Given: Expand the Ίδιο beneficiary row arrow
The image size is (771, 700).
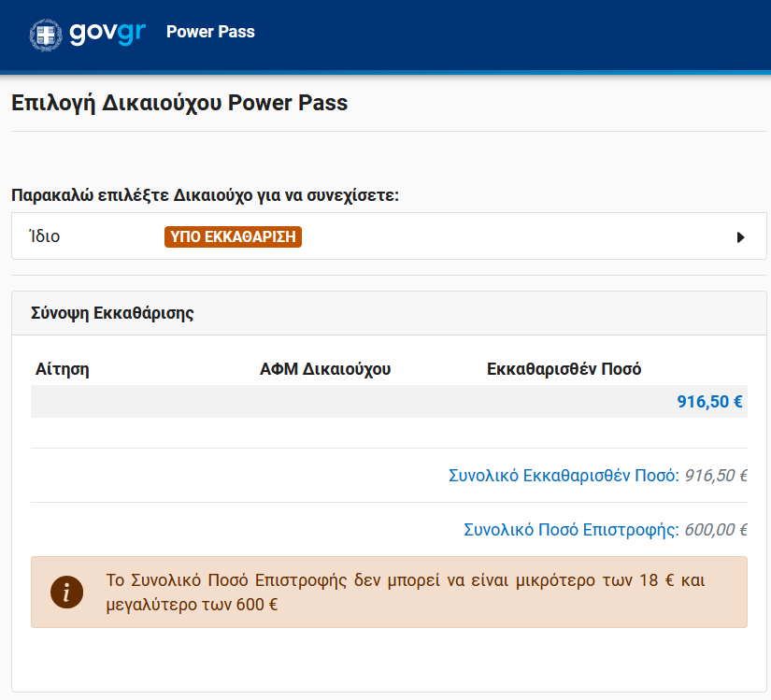Looking at the screenshot, I should [740, 237].
